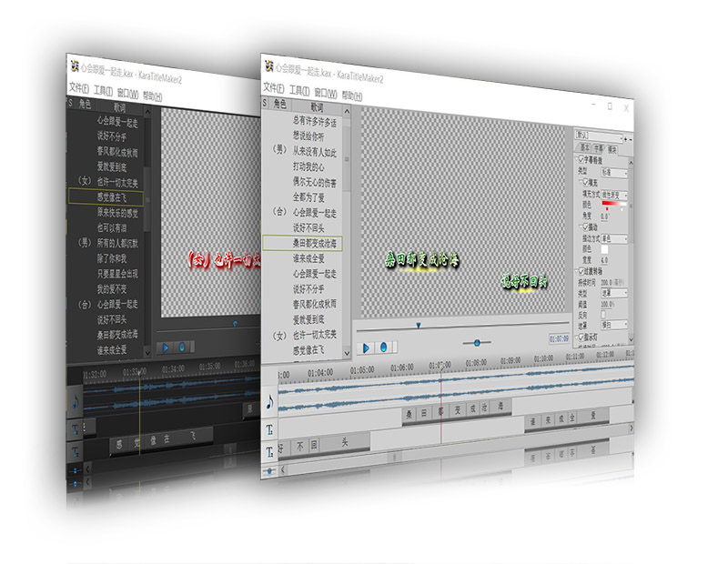Collapse the 填充 section triangle
728x564 pixels.
point(581,183)
